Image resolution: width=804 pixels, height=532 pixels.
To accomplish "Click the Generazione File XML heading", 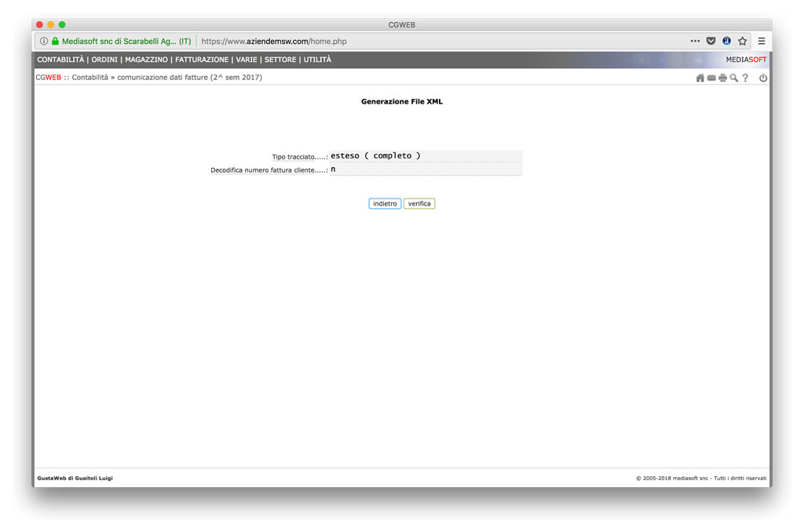I will (402, 101).
